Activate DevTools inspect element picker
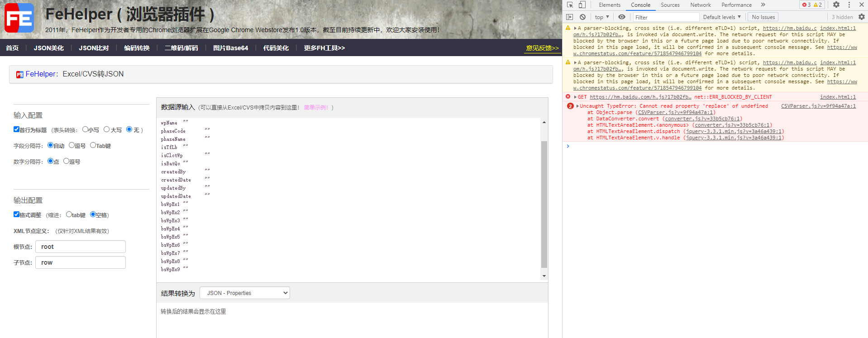The width and height of the screenshot is (868, 338). [570, 5]
